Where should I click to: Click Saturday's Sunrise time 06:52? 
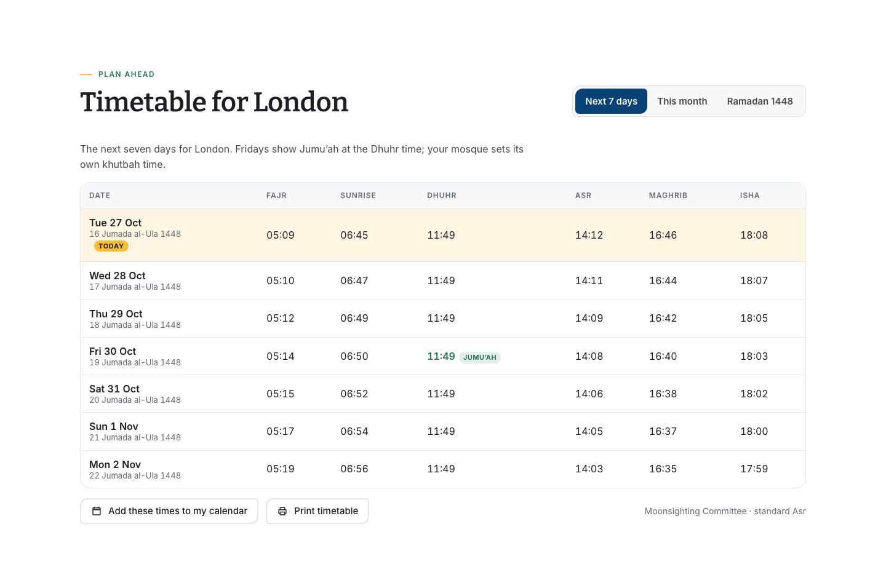click(x=354, y=394)
